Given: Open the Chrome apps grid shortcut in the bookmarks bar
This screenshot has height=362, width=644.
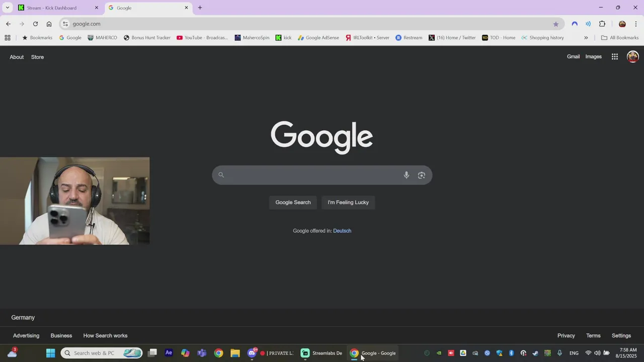Looking at the screenshot, I should [x=8, y=38].
